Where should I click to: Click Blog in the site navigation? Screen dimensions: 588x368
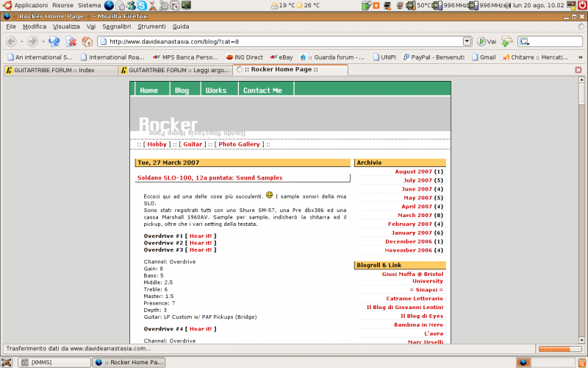(182, 90)
